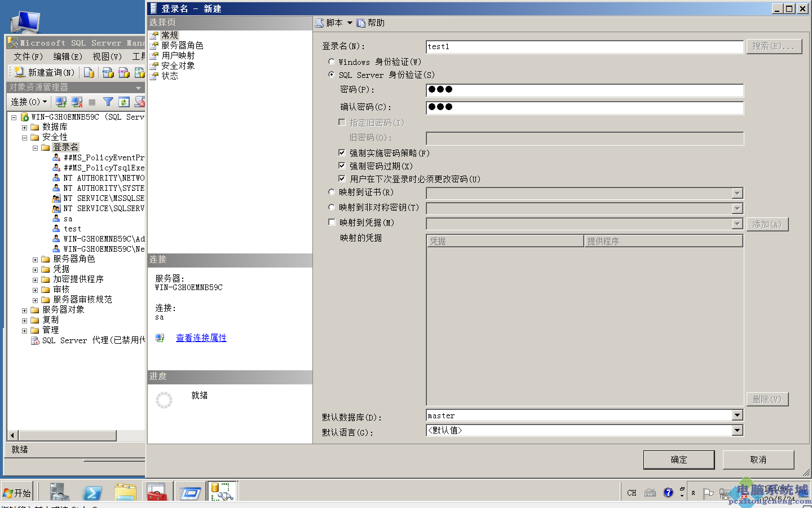Click the blue funnel Filter icon

point(108,102)
